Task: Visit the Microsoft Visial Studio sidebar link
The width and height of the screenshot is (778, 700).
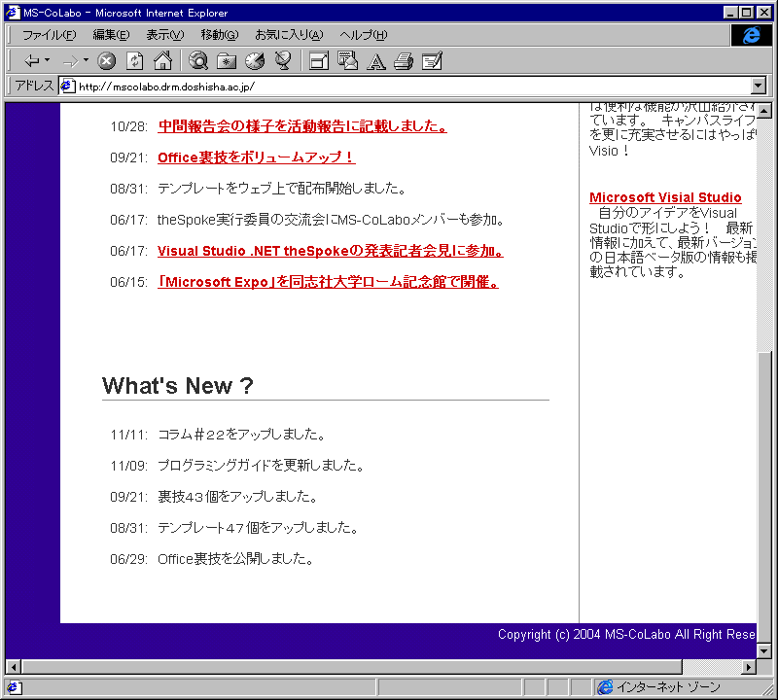Action: (x=665, y=197)
